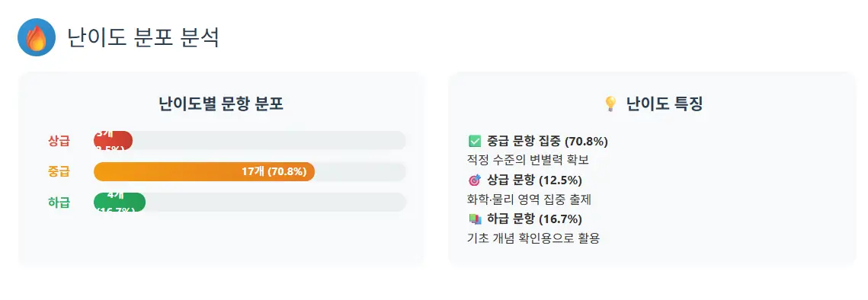The height and width of the screenshot is (300, 868).
Task: Click the 상급 문항 (12.5%) text
Action: 534,180
